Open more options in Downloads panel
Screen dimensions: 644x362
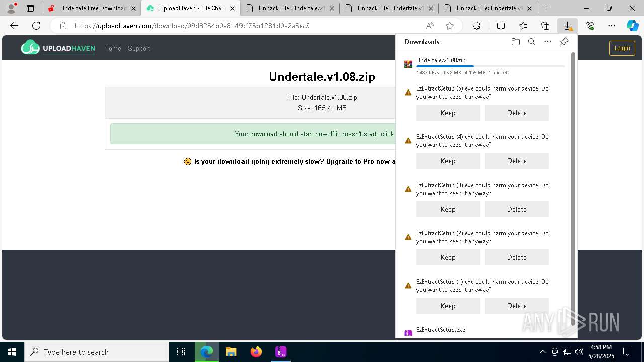click(548, 42)
